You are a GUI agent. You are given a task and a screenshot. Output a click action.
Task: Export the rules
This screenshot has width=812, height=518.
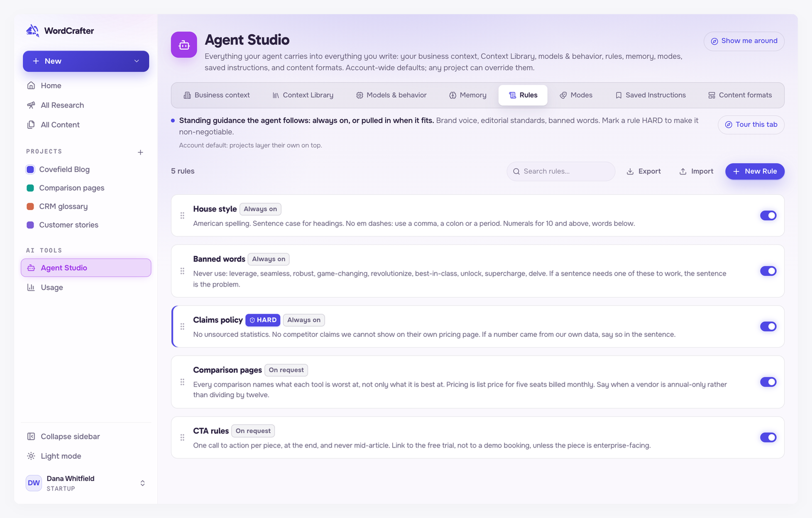(x=644, y=171)
